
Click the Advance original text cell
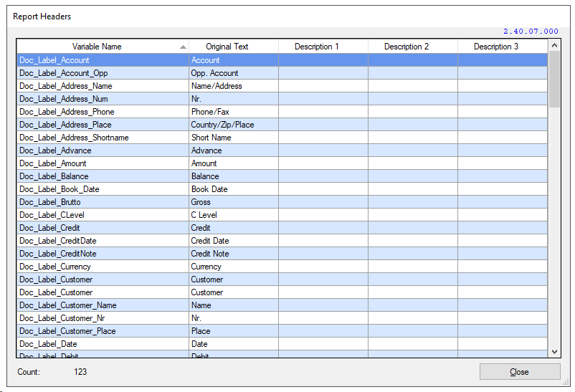pyautogui.click(x=234, y=150)
